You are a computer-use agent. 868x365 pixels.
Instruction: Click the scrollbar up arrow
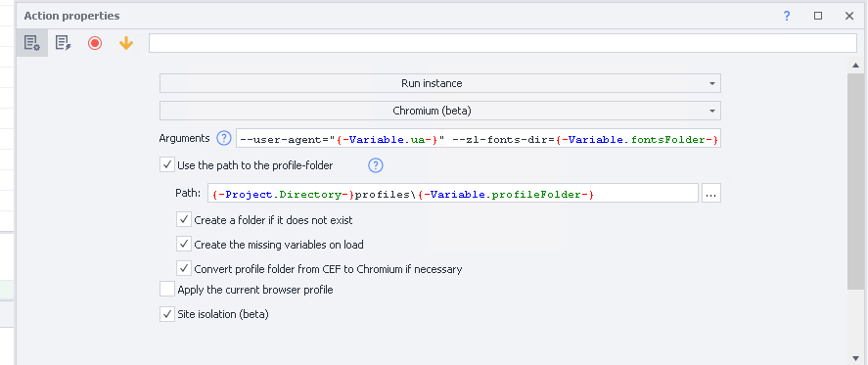857,66
